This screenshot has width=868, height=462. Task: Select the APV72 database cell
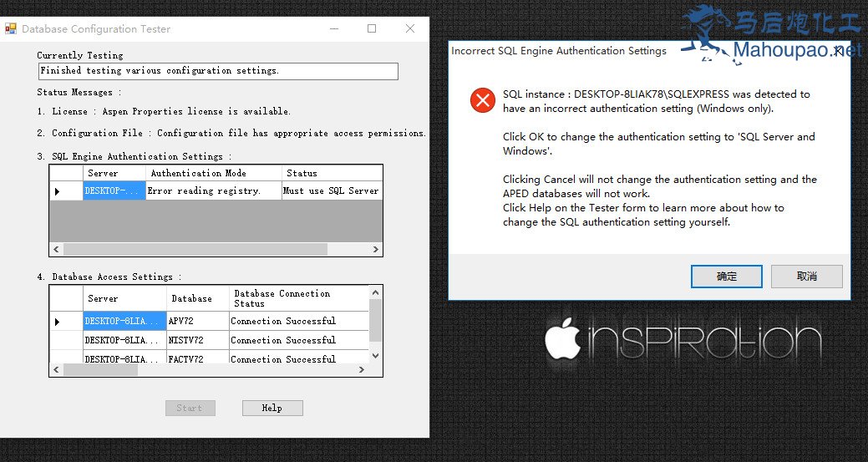pos(198,321)
